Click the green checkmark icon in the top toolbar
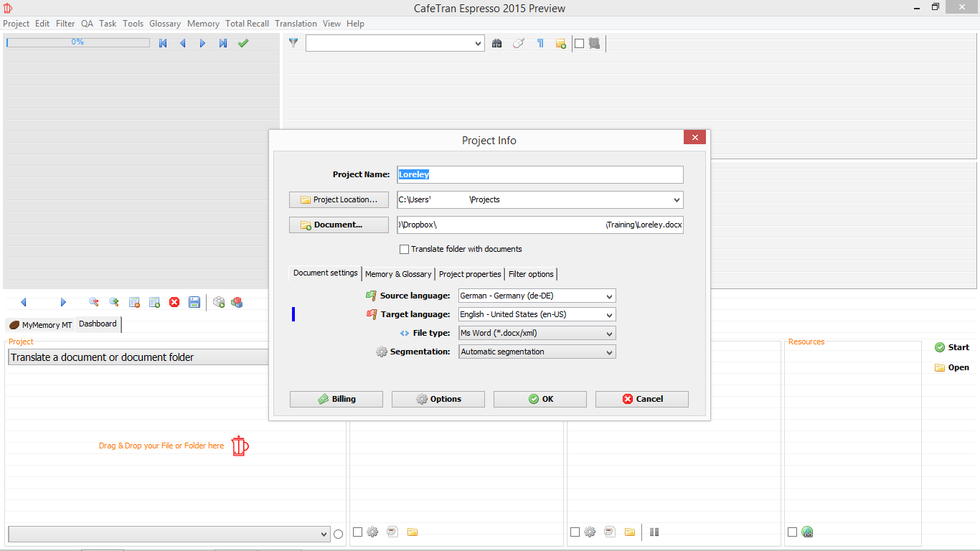 coord(243,44)
